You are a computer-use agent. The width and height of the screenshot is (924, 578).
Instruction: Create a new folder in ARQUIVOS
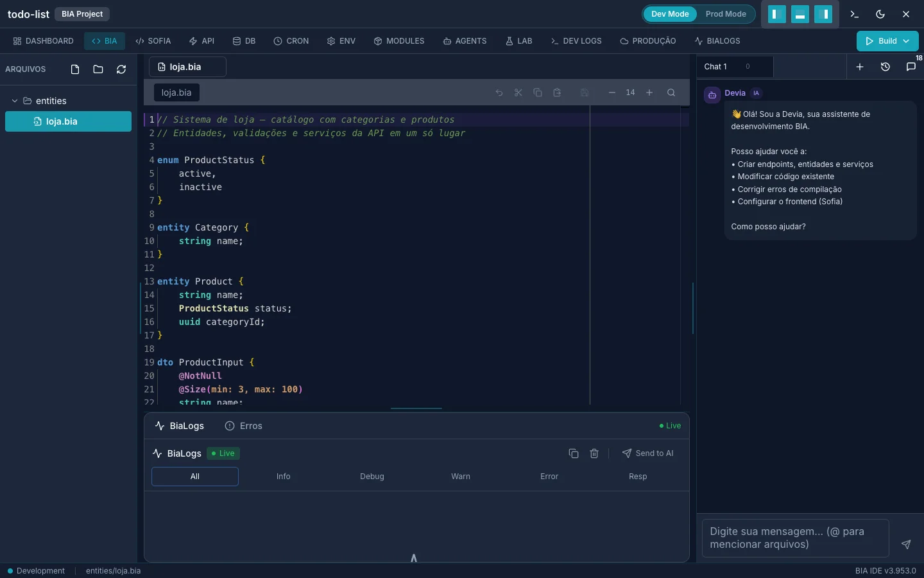[98, 69]
